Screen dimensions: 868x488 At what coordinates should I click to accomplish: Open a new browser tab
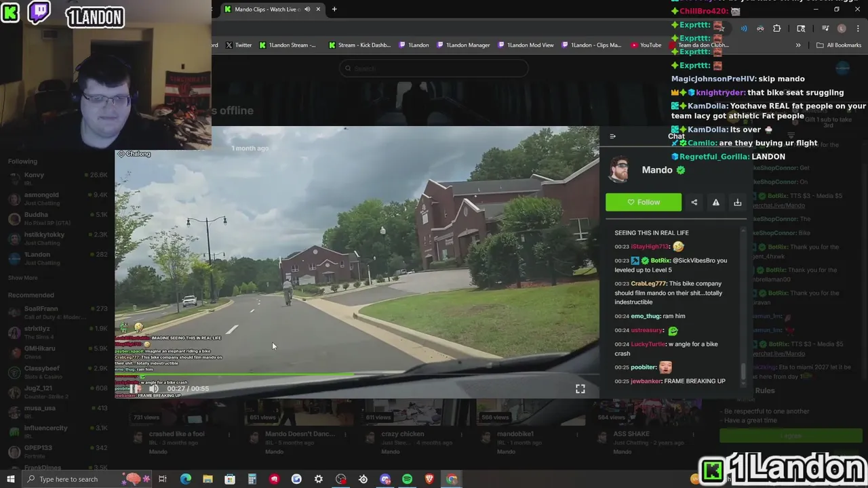pos(334,9)
